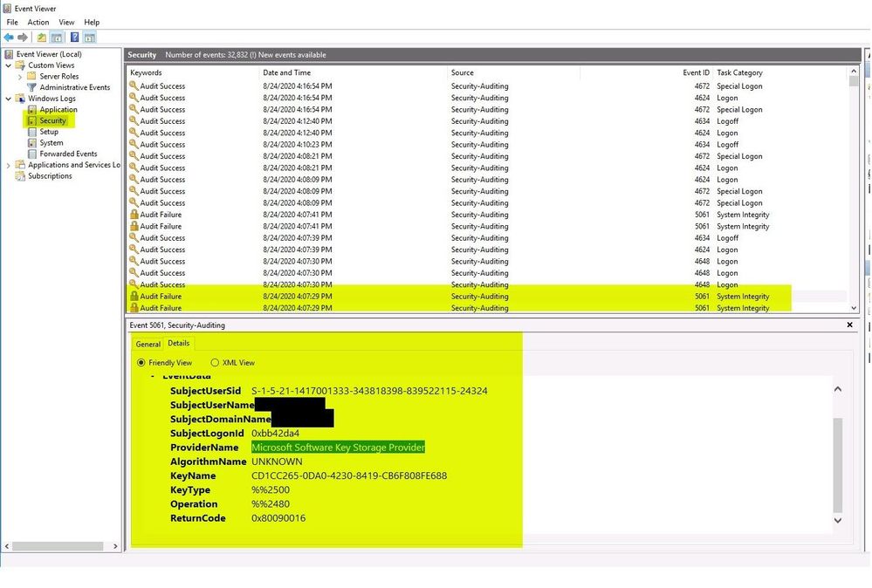Select Applications and Services Logs node
Image resolution: width=872 pixels, height=588 pixels.
tap(74, 165)
